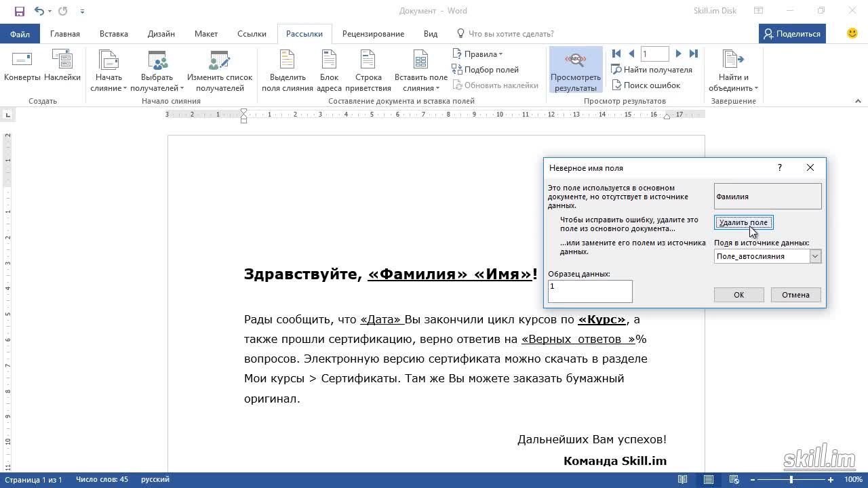Viewport: 868px width, 488px height.
Task: Open Выбрать получателей dropdown
Action: tap(157, 70)
